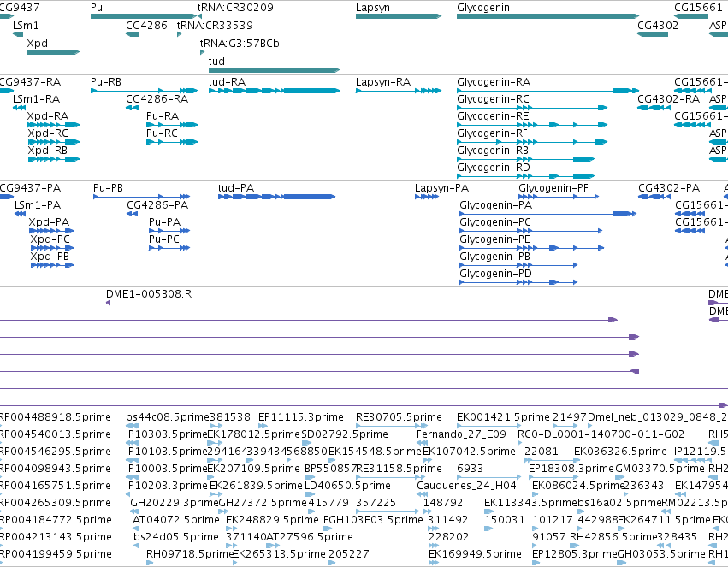This screenshot has height=567, width=728.
Task: Click the tud gene bar
Action: coord(274,70)
